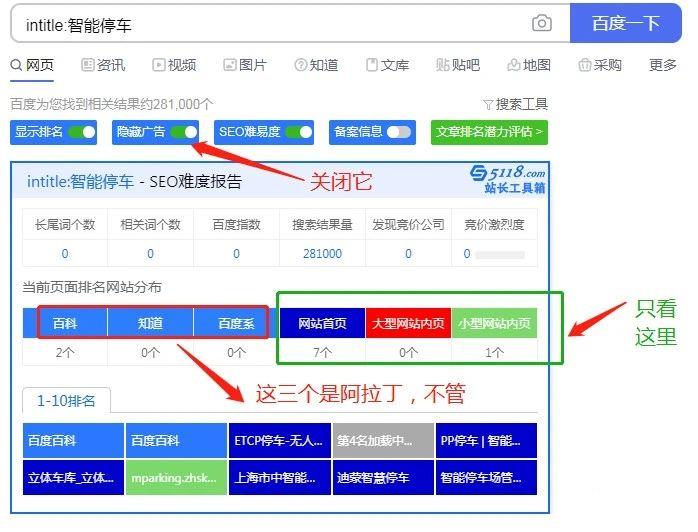Click the gray 第4名加载中... tile
The height and width of the screenshot is (532, 698).
point(383,441)
